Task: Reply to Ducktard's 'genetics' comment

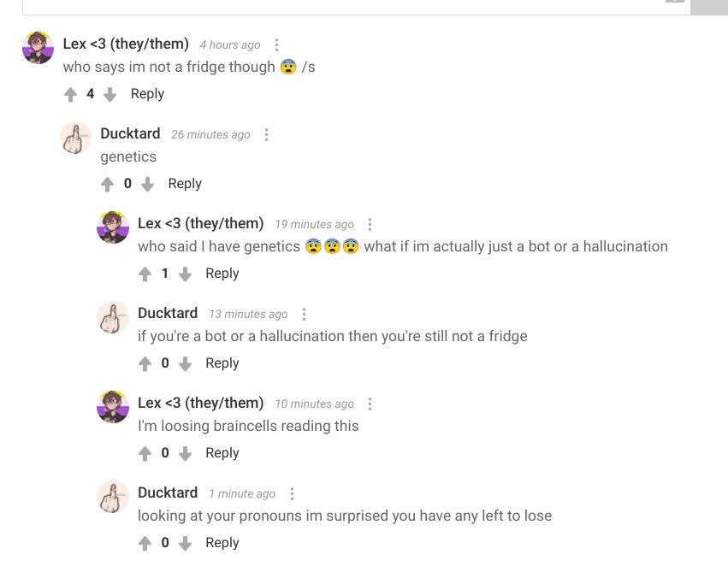Action: point(185,184)
